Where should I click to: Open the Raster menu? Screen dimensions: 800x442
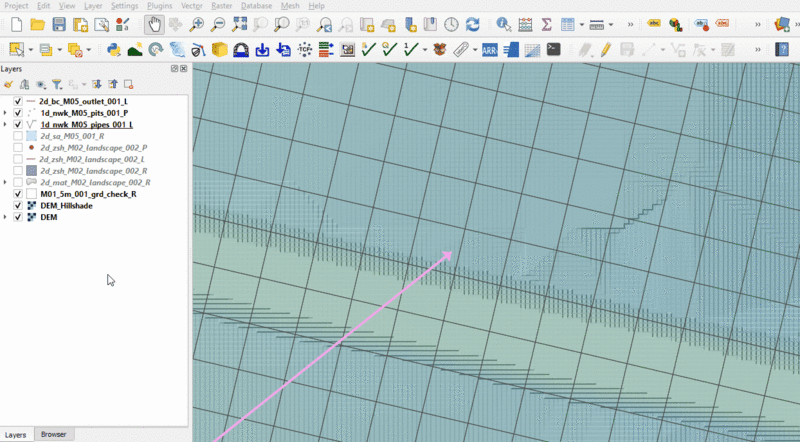[x=222, y=6]
